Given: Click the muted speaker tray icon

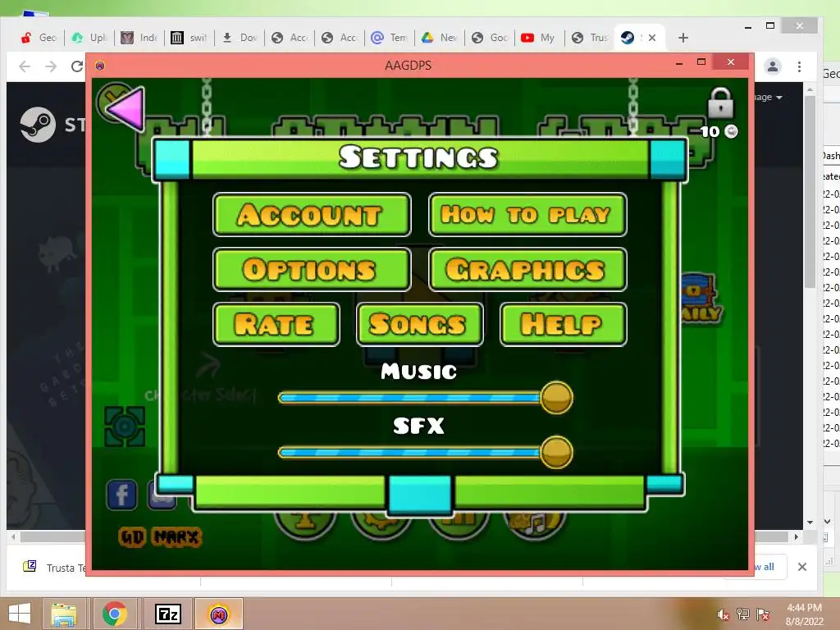Looking at the screenshot, I should tap(723, 614).
